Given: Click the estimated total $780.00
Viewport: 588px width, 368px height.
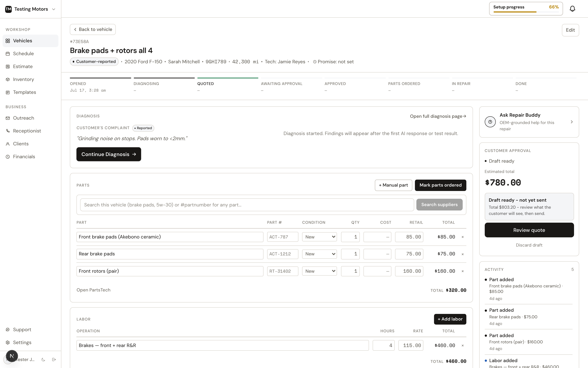Looking at the screenshot, I should click(x=503, y=183).
